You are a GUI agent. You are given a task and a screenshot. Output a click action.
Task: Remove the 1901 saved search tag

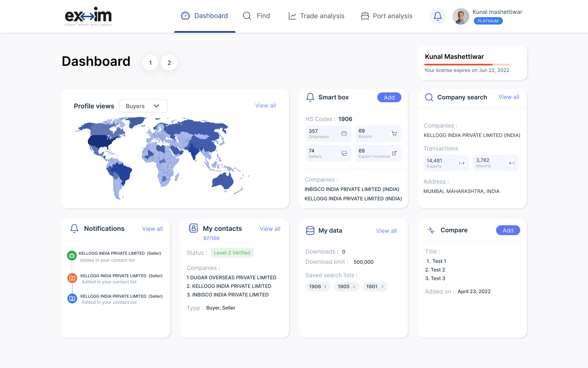click(382, 287)
